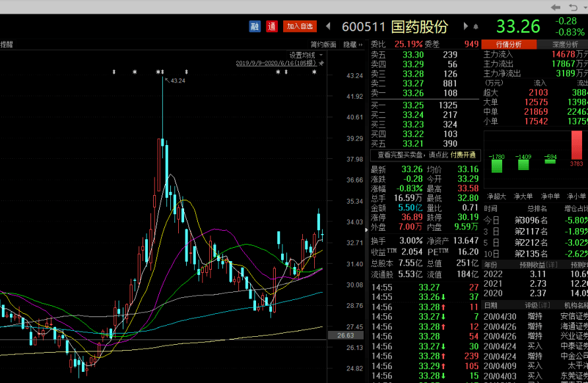Click 隐藏 to hide the side panel
This screenshot has height=383, width=588.
coord(353,45)
